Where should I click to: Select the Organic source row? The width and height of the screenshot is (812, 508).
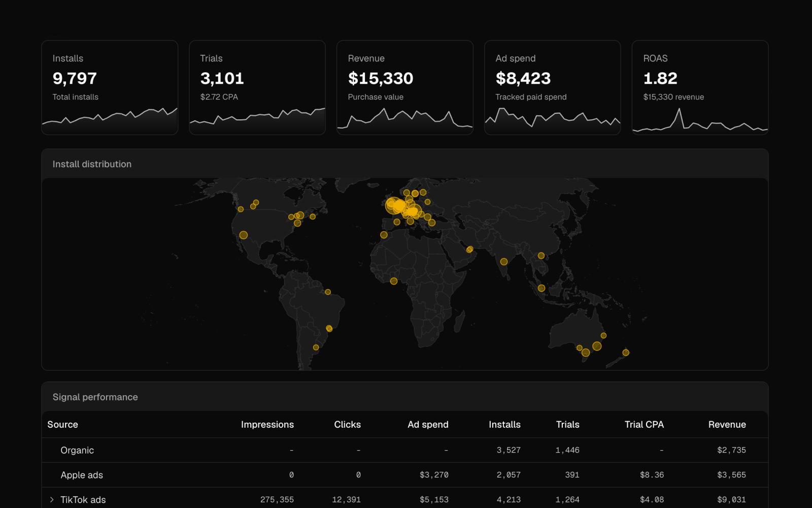[x=405, y=450]
